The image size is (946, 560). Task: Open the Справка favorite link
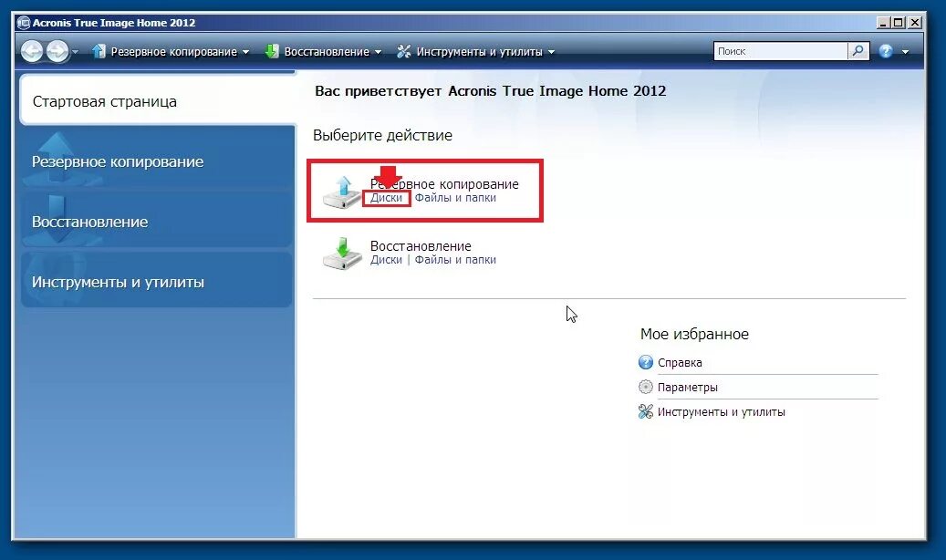coord(680,363)
